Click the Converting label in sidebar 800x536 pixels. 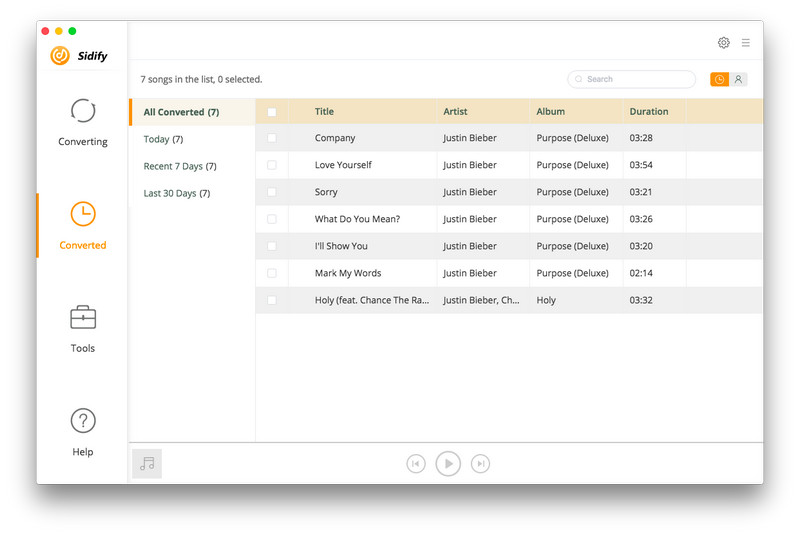coord(83,142)
